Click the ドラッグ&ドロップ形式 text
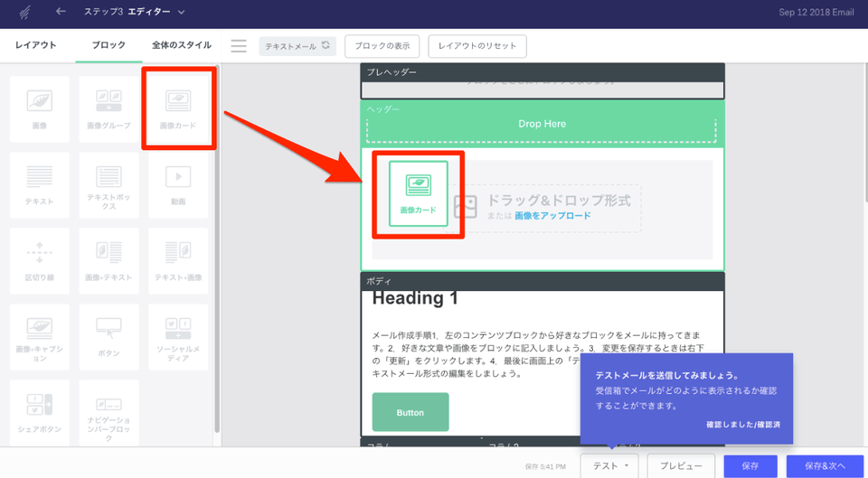The height and width of the screenshot is (478, 868). point(558,201)
